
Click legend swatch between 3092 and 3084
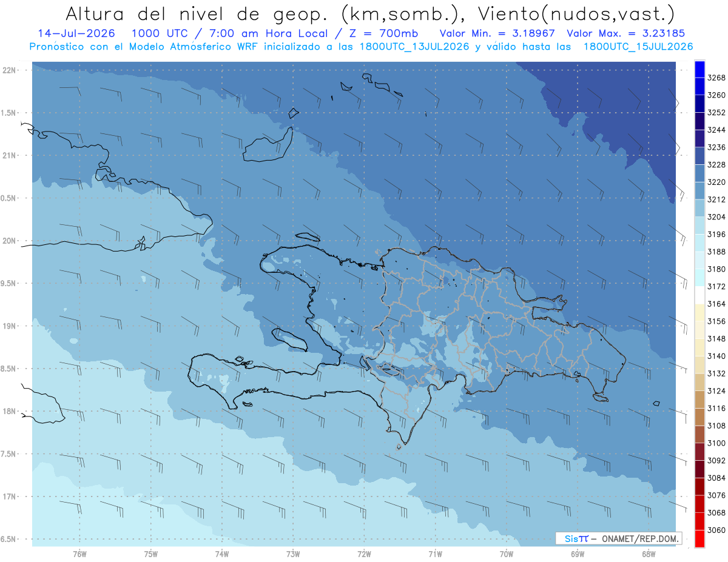[699, 469]
